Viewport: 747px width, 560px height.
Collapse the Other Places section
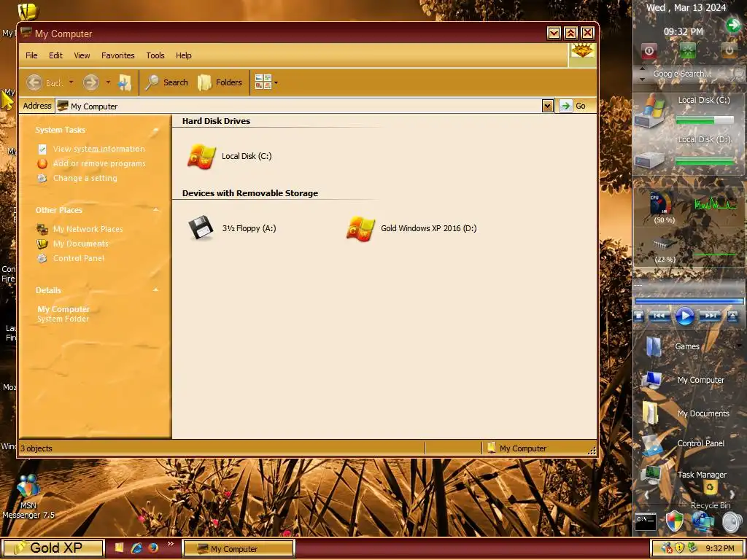[x=155, y=210]
